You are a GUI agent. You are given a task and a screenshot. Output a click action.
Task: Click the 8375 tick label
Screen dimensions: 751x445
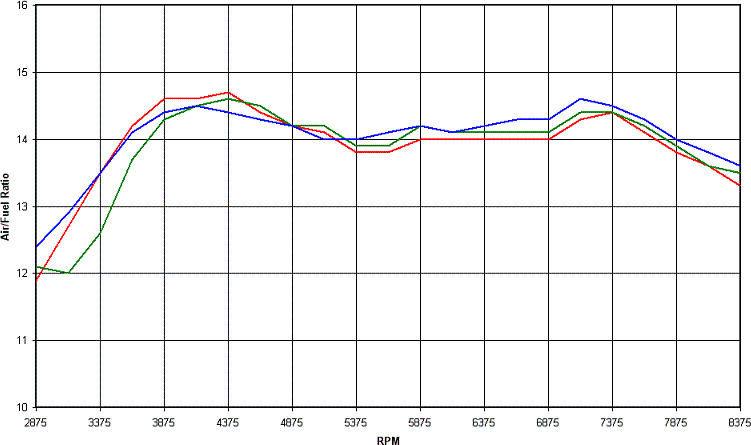coord(736,421)
